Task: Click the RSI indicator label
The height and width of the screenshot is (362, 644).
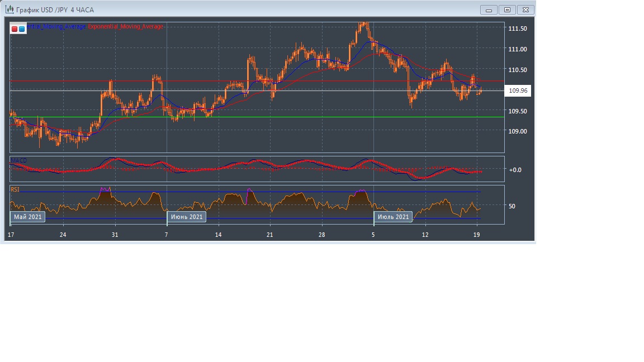Action: pos(15,189)
